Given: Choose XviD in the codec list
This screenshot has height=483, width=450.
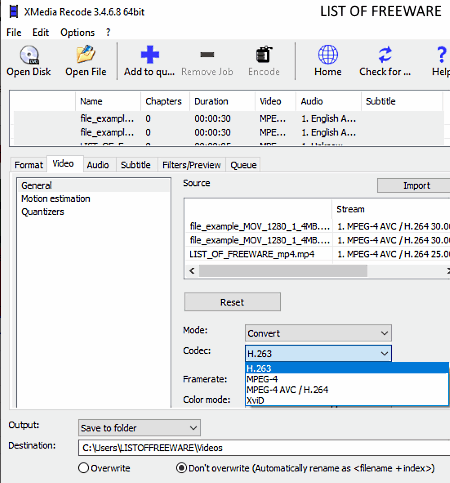Looking at the screenshot, I should [x=347, y=400].
